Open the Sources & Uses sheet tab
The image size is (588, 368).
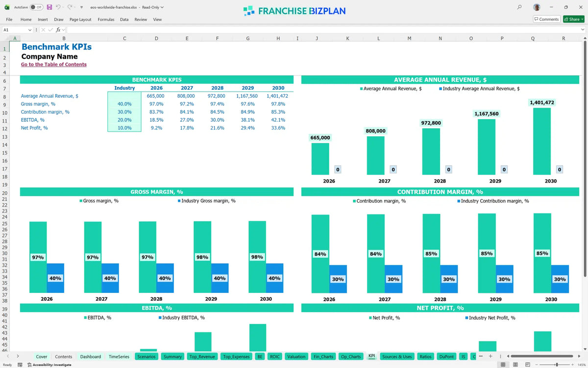click(x=397, y=357)
